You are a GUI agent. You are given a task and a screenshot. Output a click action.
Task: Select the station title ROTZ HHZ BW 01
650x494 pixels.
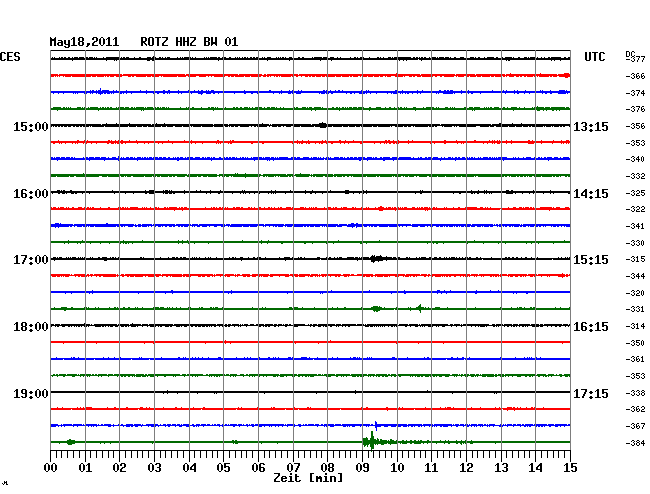(189, 42)
